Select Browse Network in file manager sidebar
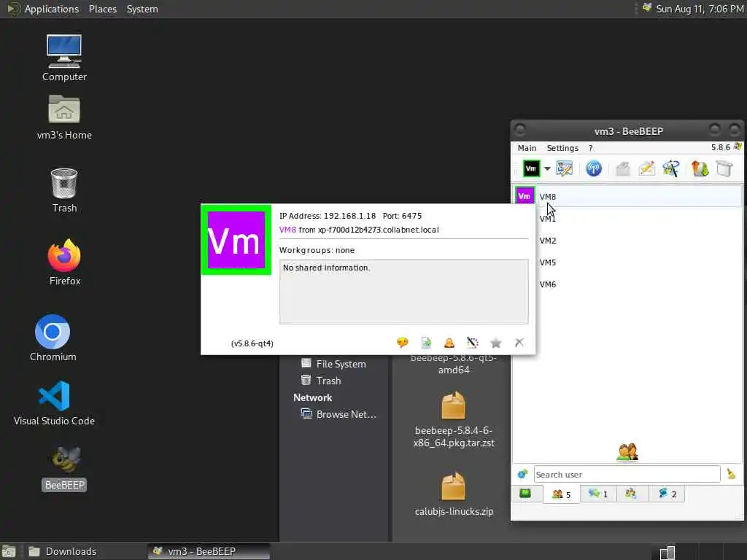Screen dimensions: 747x560 (x=338, y=414)
